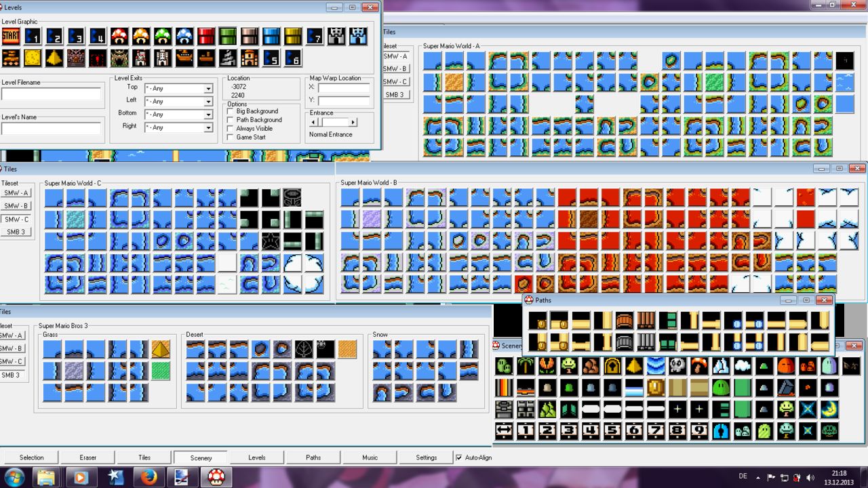
Task: Open the Right level exit dropdown
Action: [208, 127]
